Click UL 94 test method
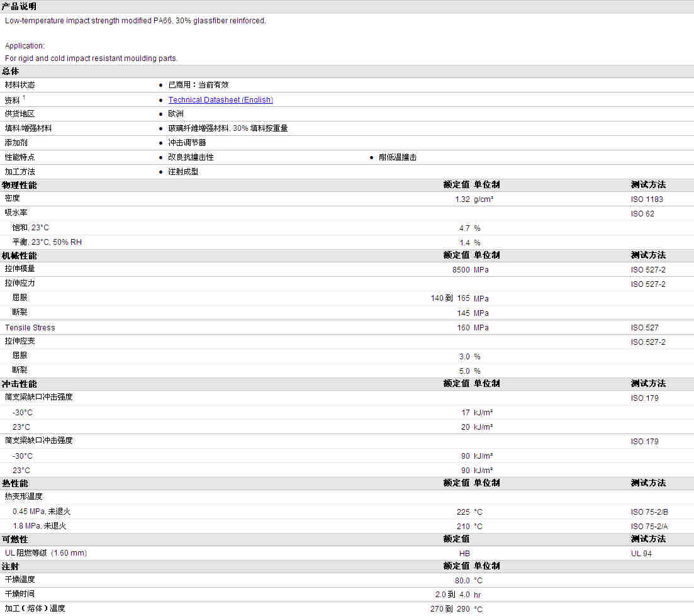The height and width of the screenshot is (616, 694). click(x=641, y=554)
